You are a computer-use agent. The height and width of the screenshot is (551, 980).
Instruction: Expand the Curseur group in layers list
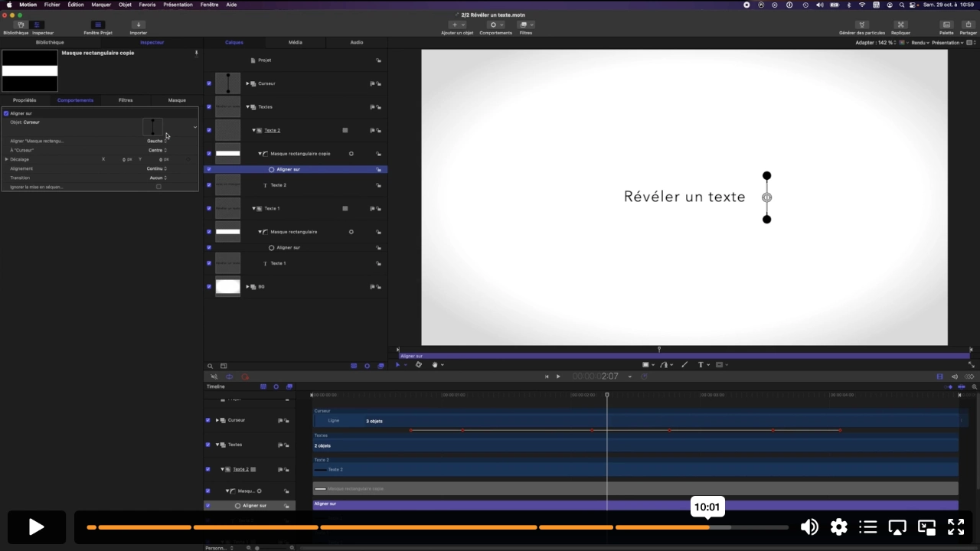pyautogui.click(x=247, y=83)
